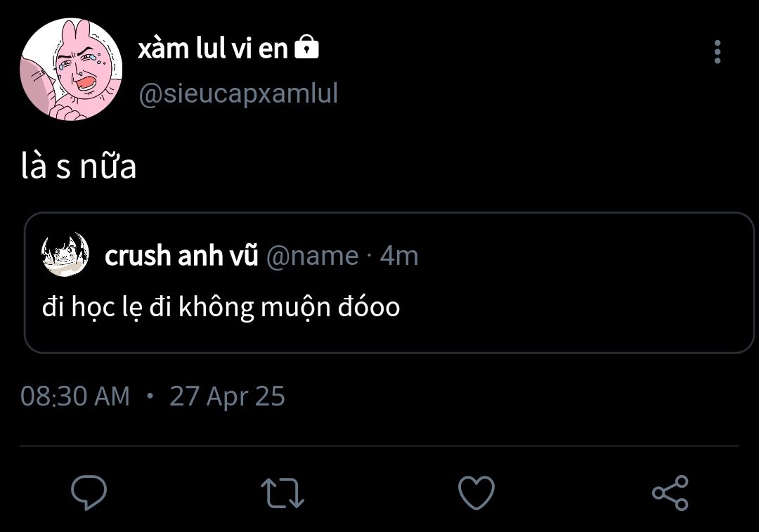Click the dot separator between time and date
The image size is (759, 532).
pyautogui.click(x=150, y=396)
